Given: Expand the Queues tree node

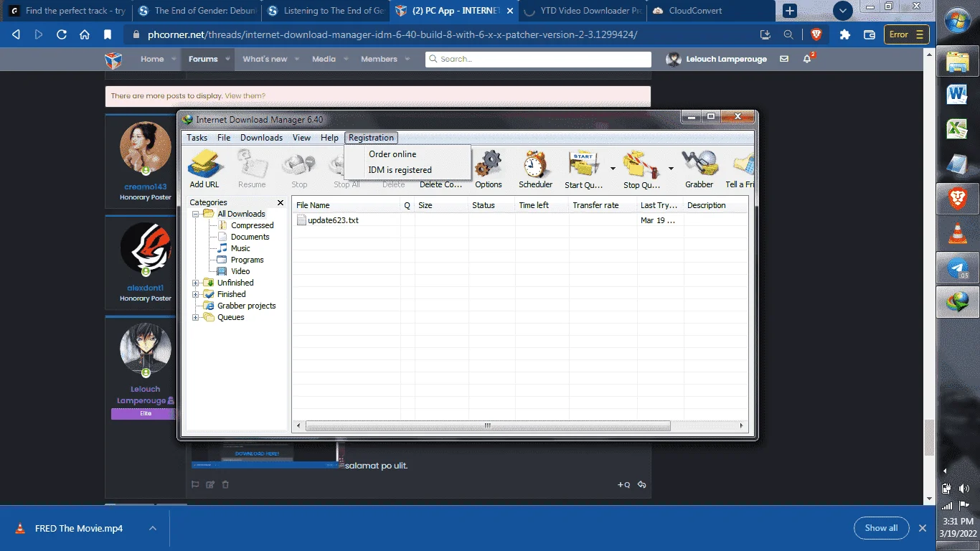Looking at the screenshot, I should pos(196,317).
